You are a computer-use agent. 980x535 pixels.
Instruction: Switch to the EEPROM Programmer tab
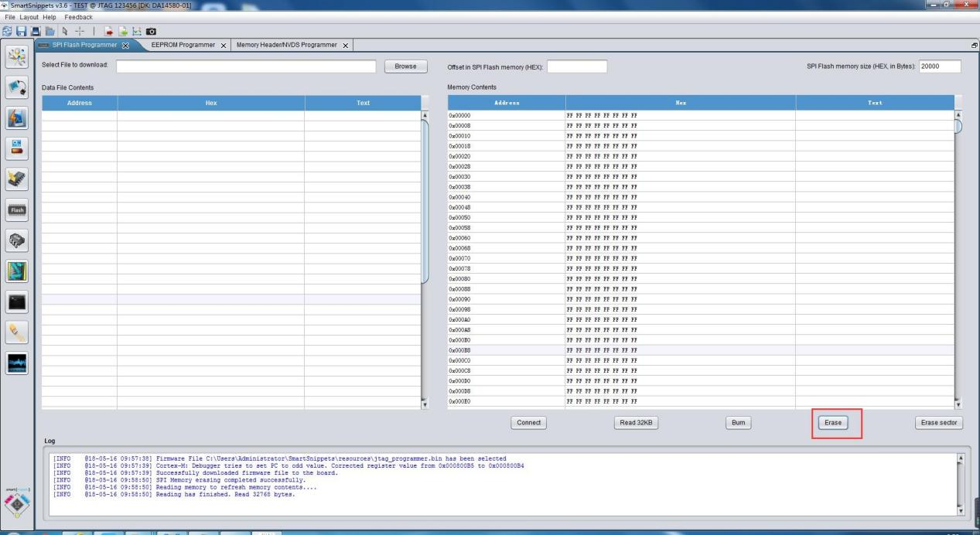point(183,45)
